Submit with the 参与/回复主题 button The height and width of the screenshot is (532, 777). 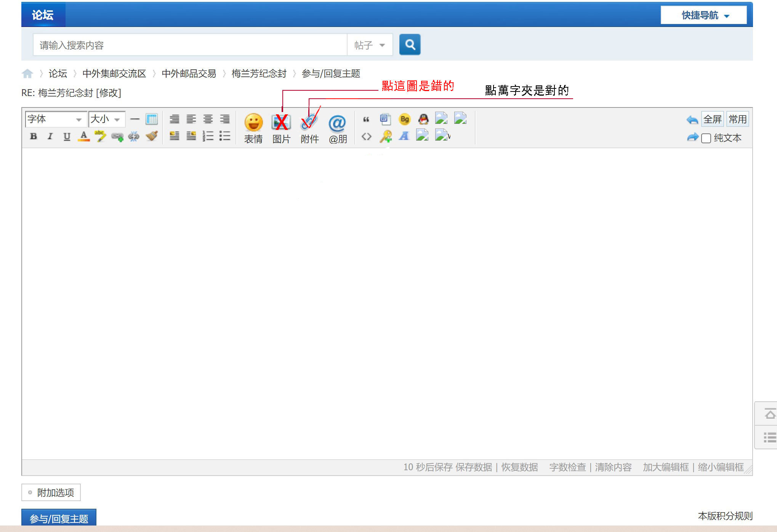point(59,518)
